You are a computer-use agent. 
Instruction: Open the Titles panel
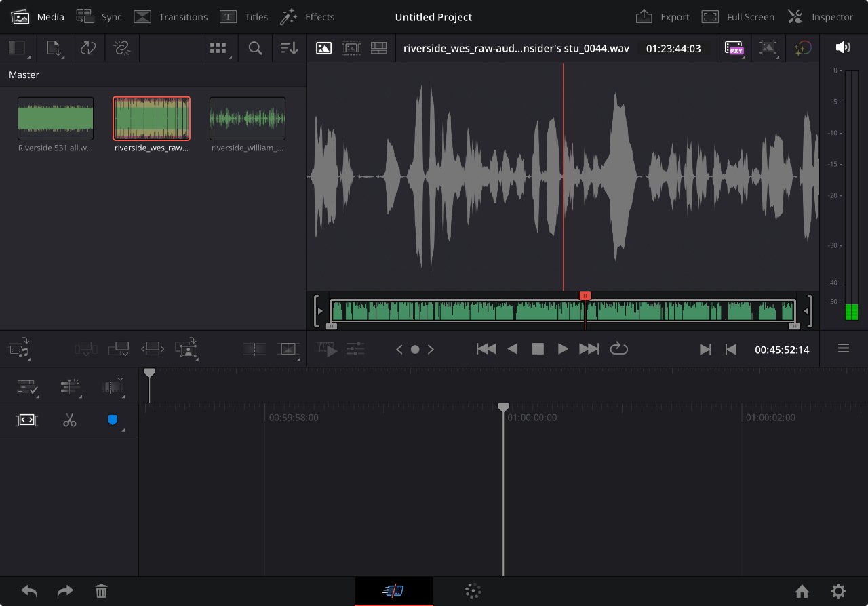[244, 16]
